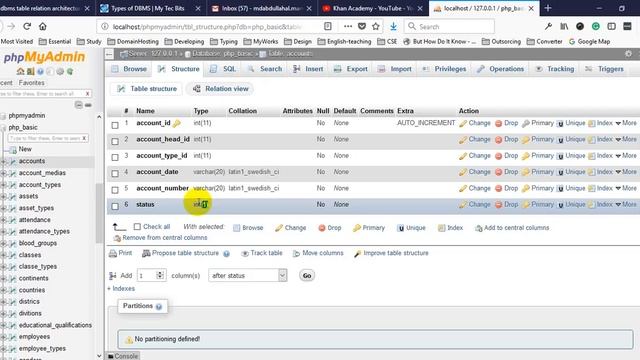Open browser home page icon
The width and height of the screenshot is (640, 360).
coord(43,27)
